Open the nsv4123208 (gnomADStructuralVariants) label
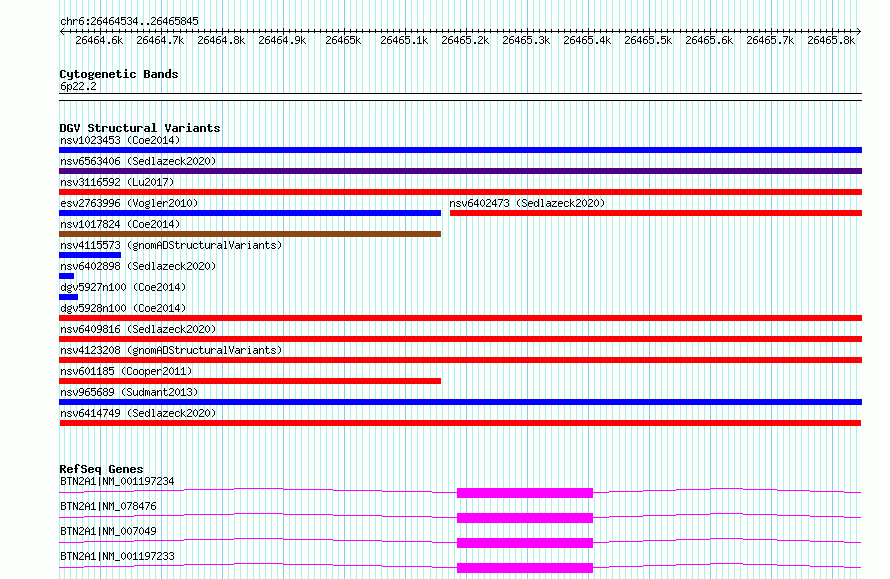 [171, 350]
